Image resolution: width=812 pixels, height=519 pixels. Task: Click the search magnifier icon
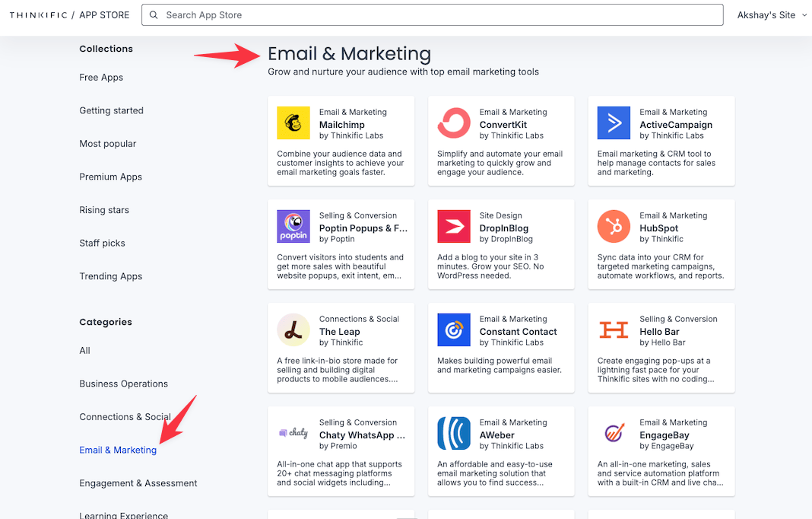pyautogui.click(x=153, y=14)
